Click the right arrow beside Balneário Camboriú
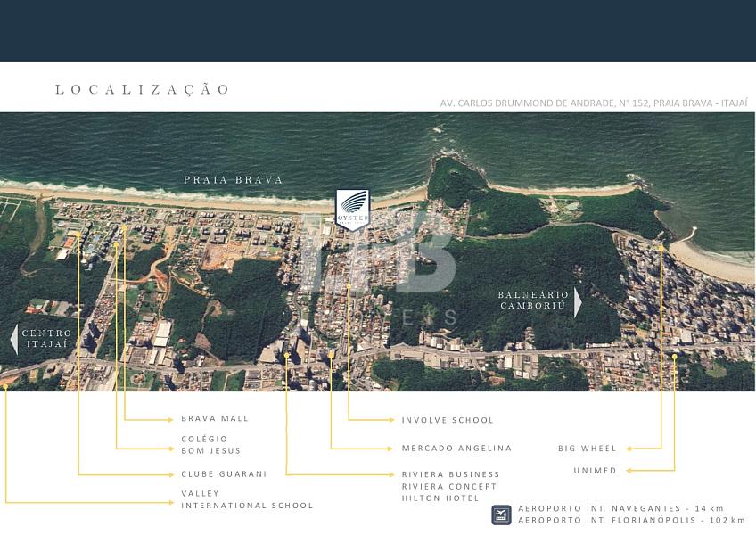The width and height of the screenshot is (756, 535). 578,302
